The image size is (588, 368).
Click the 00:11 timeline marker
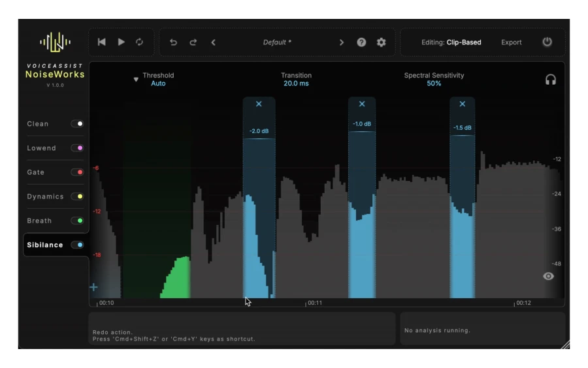(x=314, y=303)
